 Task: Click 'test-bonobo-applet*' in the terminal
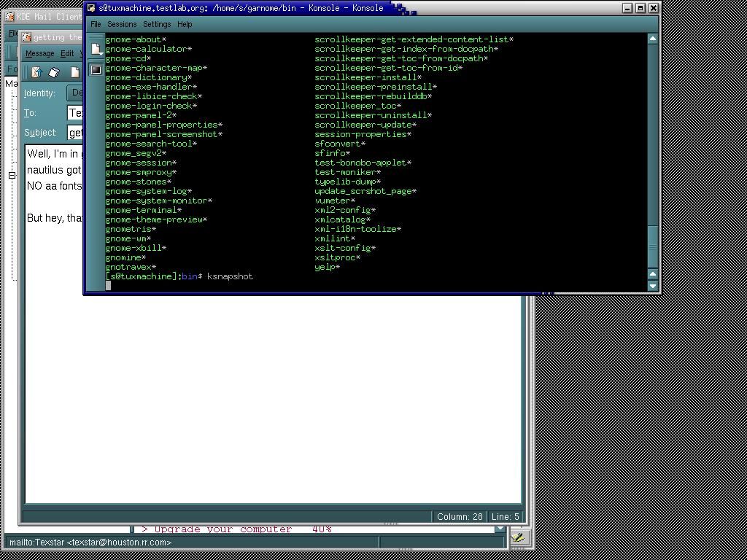[x=363, y=163]
